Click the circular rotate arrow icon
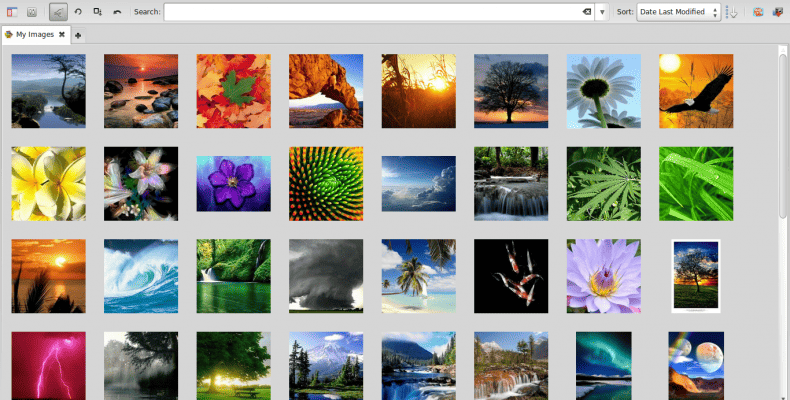Viewport: 790px width, 400px height. click(78, 12)
